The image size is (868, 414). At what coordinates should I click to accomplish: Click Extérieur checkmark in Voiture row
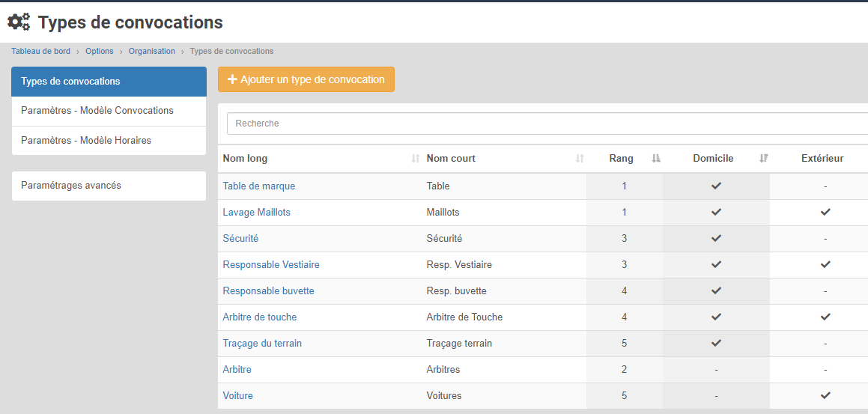pyautogui.click(x=825, y=395)
